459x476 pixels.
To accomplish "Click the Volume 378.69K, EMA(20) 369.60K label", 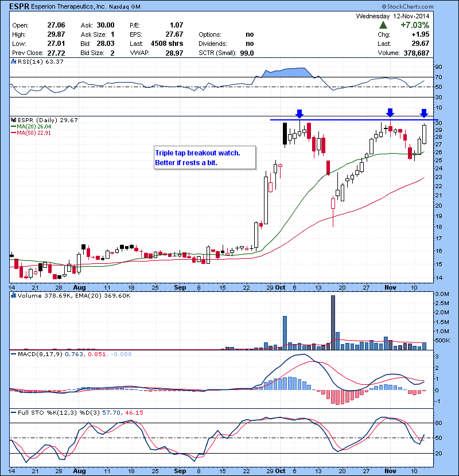I will (x=74, y=295).
